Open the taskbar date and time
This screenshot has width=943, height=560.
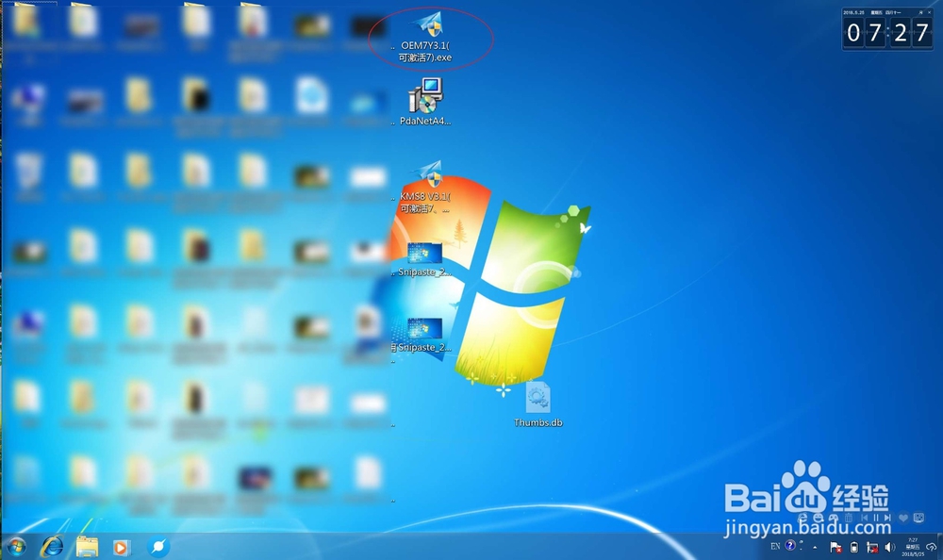[x=913, y=547]
